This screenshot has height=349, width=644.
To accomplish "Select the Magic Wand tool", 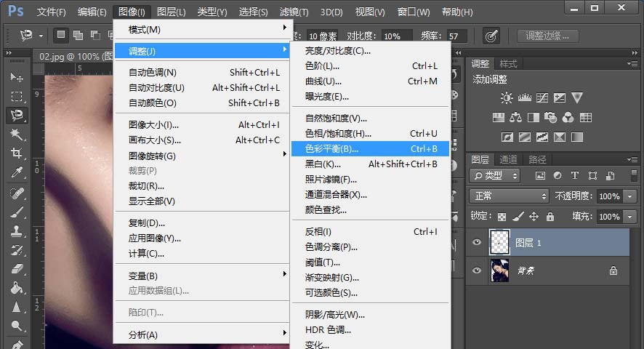I will [16, 134].
